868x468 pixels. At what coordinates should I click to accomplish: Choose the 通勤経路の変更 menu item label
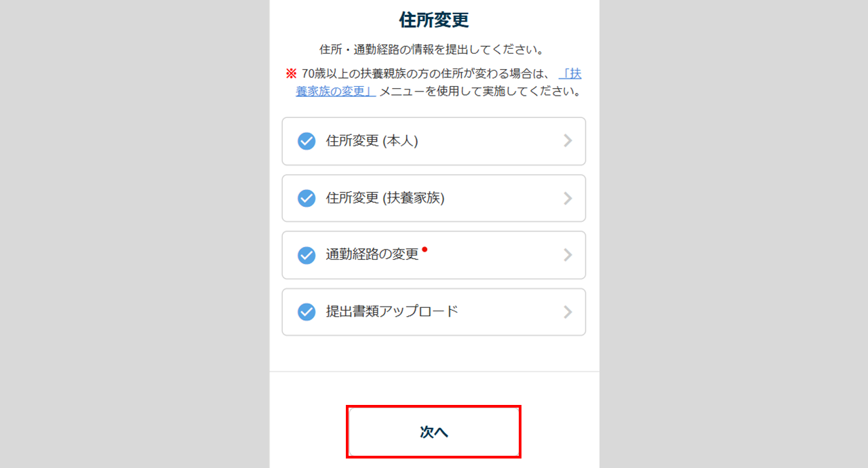point(372,255)
